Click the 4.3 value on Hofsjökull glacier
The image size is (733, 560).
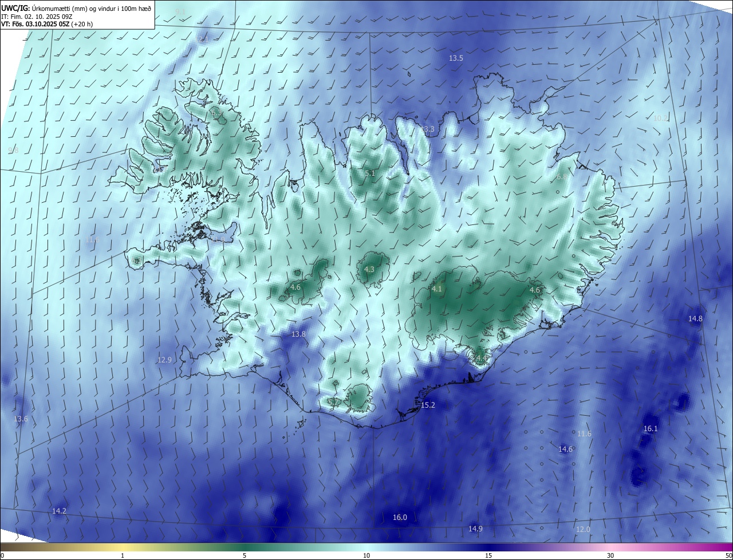[x=369, y=269]
